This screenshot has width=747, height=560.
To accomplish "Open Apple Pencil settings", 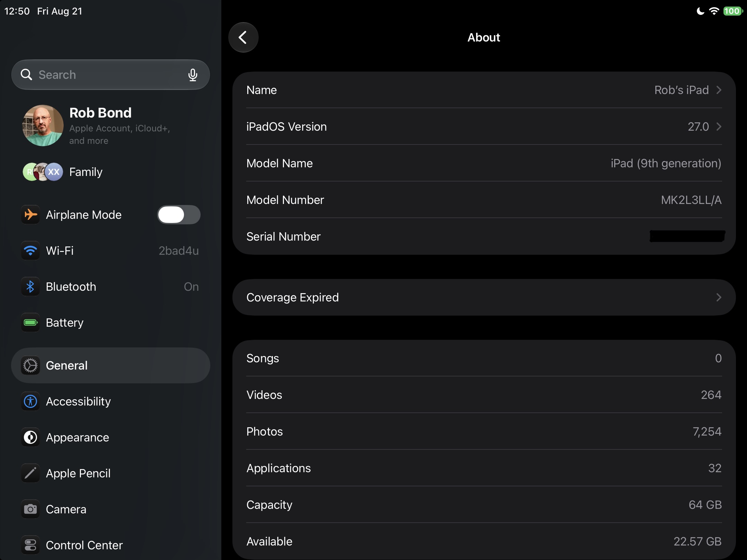I will [111, 473].
